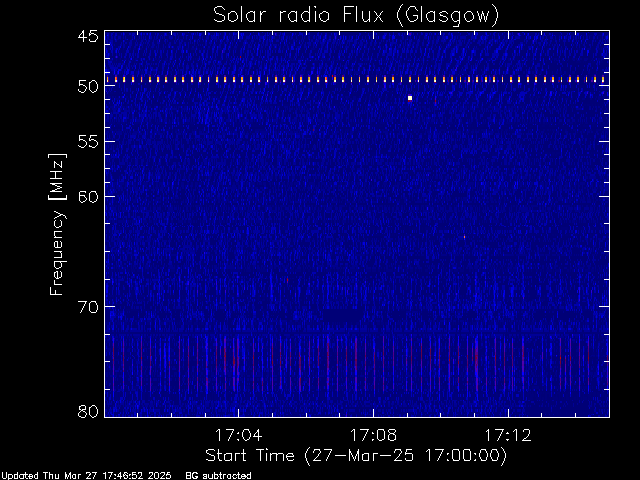Click the title 'Solar radio Flux (Glasgow)'

tap(356, 15)
